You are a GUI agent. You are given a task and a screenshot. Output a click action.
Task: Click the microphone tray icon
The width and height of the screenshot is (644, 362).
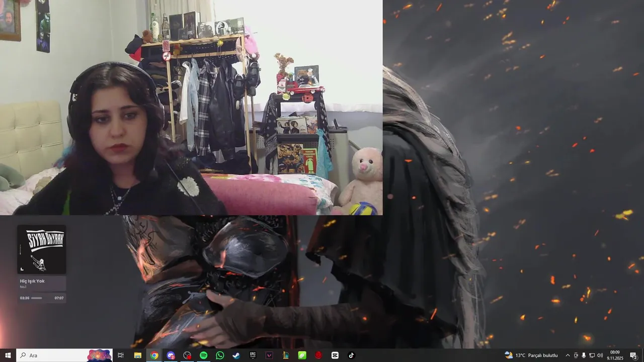(584, 355)
